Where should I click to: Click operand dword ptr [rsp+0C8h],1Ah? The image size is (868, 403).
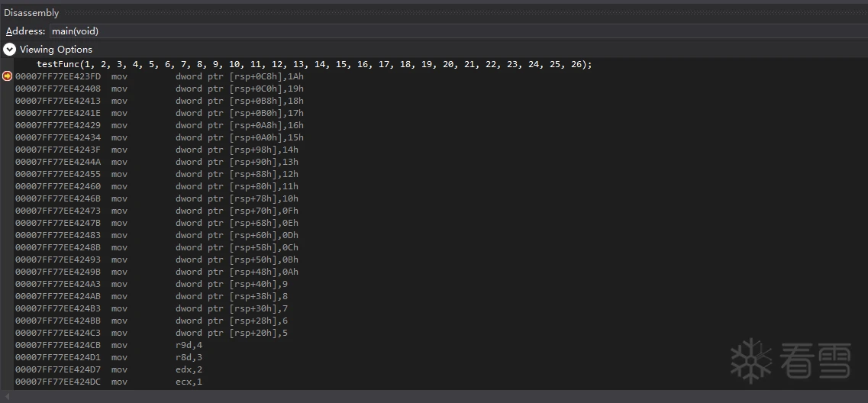click(x=240, y=76)
